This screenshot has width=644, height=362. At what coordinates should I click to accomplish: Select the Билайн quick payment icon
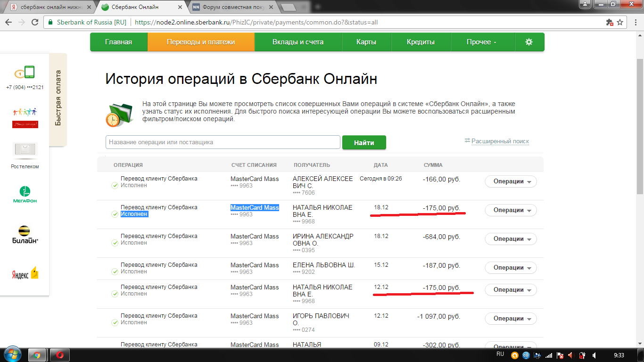click(x=25, y=234)
